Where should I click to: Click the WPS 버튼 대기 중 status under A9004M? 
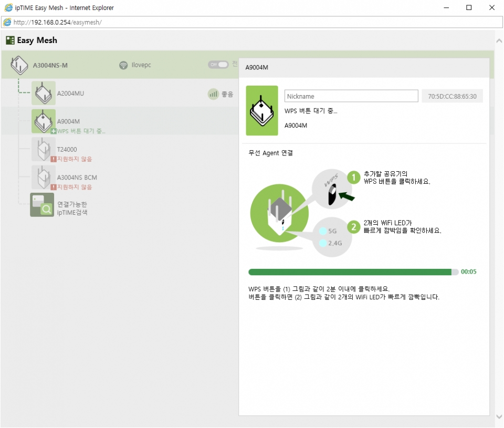(x=81, y=131)
